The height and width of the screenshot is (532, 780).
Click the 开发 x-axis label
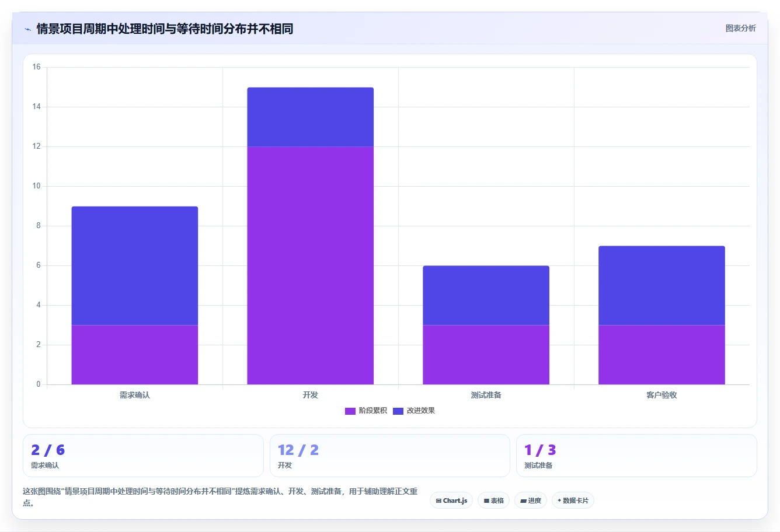311,395
